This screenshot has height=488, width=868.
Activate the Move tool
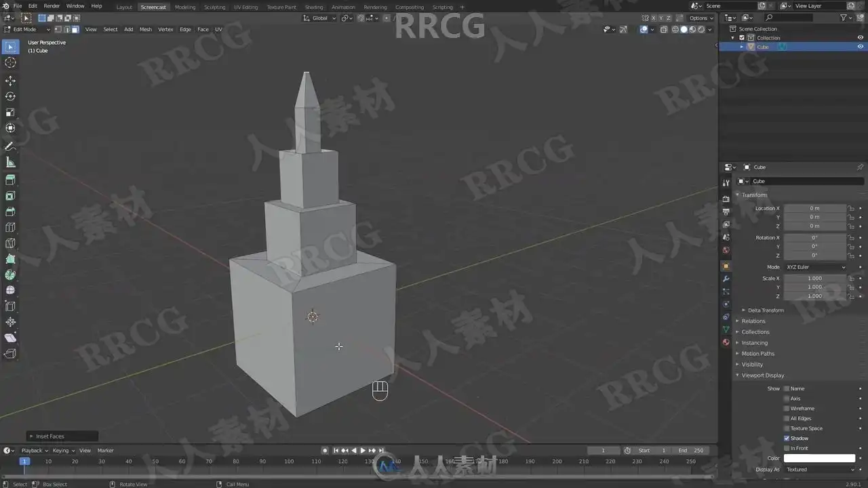point(10,81)
